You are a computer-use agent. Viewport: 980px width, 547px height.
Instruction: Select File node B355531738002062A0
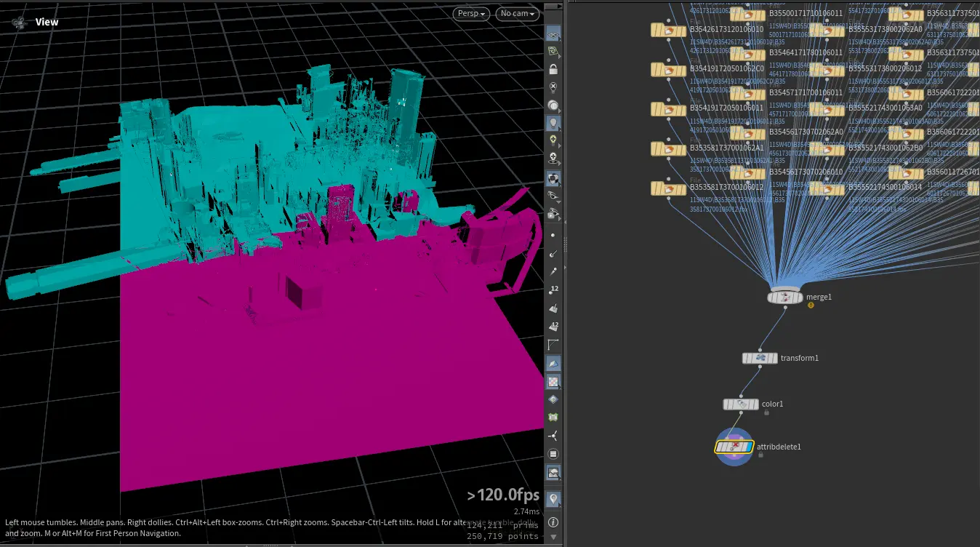click(x=827, y=30)
